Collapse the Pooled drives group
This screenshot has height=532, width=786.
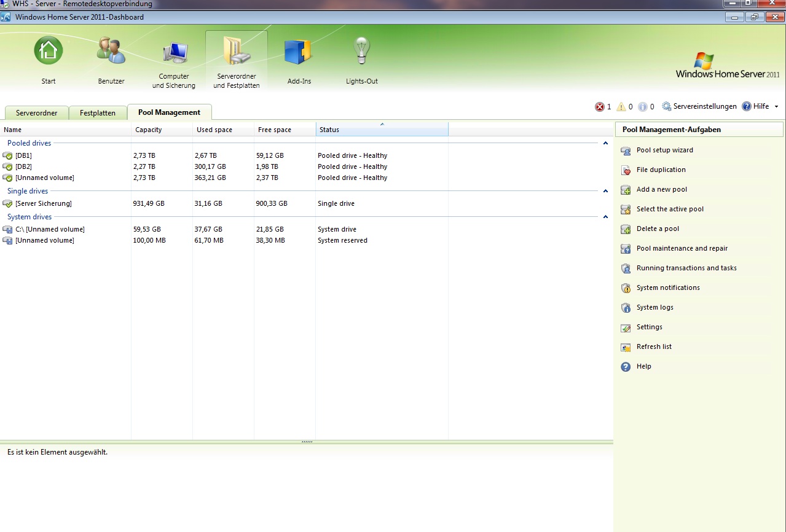click(x=605, y=143)
